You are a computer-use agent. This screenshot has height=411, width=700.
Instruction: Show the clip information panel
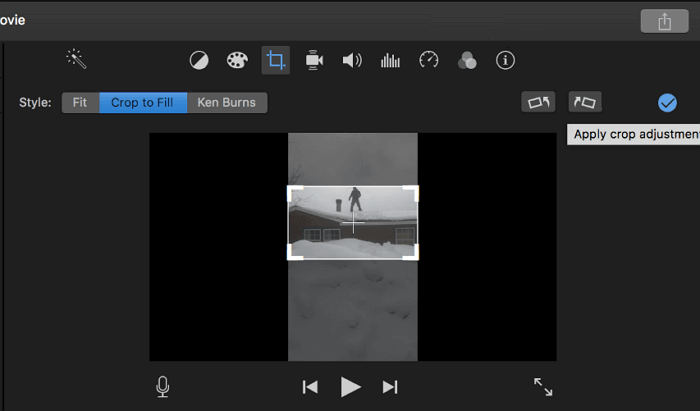506,61
